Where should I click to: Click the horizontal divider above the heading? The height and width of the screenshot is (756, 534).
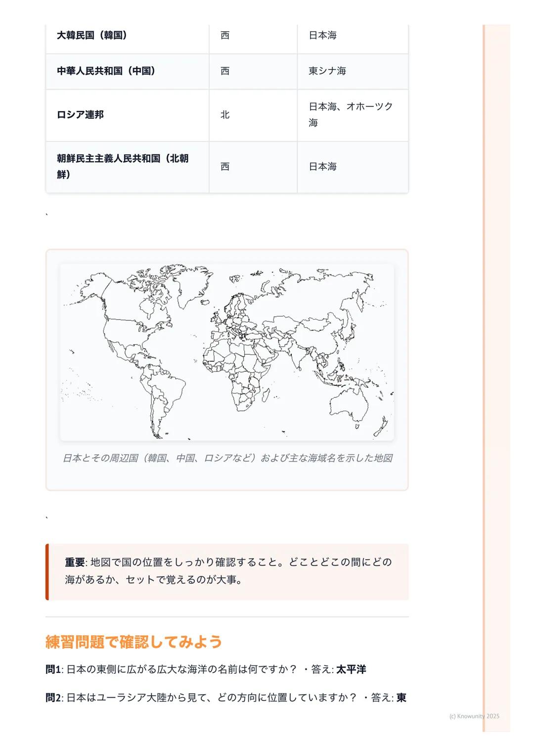[x=227, y=616]
